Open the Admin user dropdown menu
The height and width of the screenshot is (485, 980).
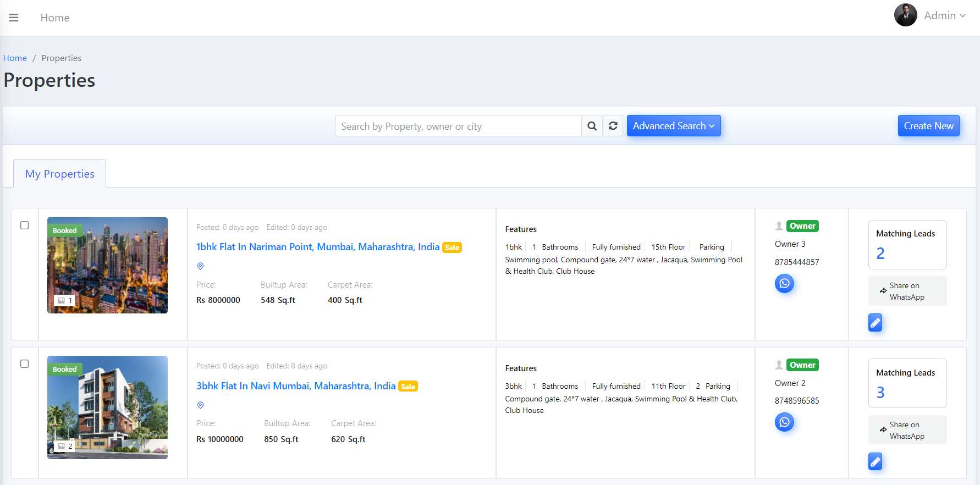(945, 16)
